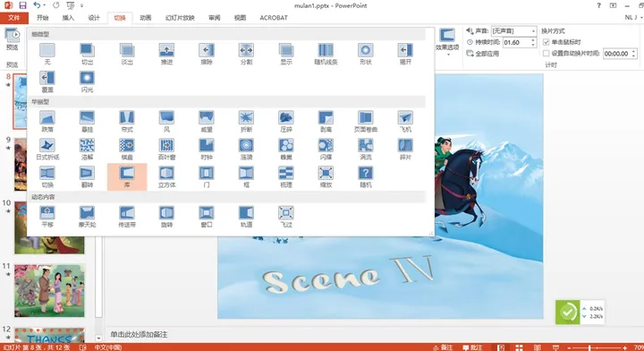Apply the 摩天轮 (Ferris Wheel) dynamic transition
This screenshot has width=644, height=351.
click(87, 217)
